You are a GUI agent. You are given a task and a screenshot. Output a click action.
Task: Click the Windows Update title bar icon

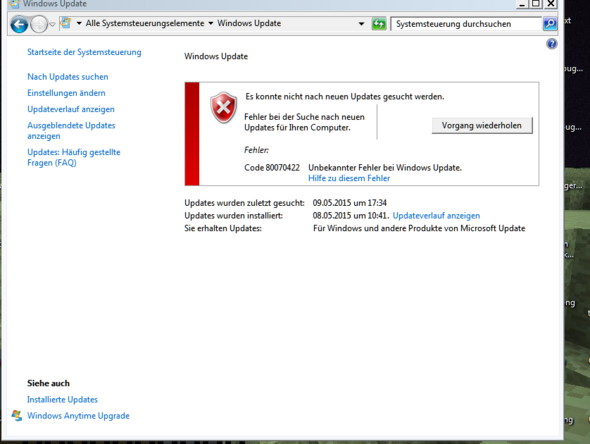point(14,4)
